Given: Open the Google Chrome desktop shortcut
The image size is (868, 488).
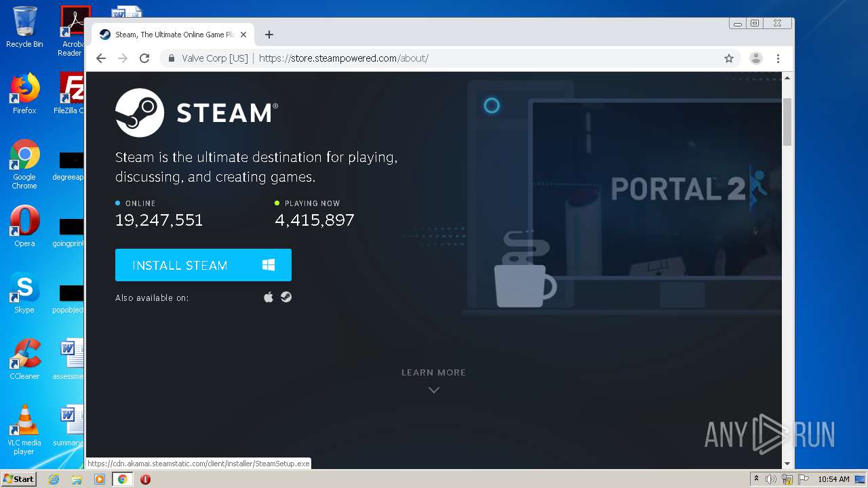Looking at the screenshot, I should pyautogui.click(x=24, y=164).
